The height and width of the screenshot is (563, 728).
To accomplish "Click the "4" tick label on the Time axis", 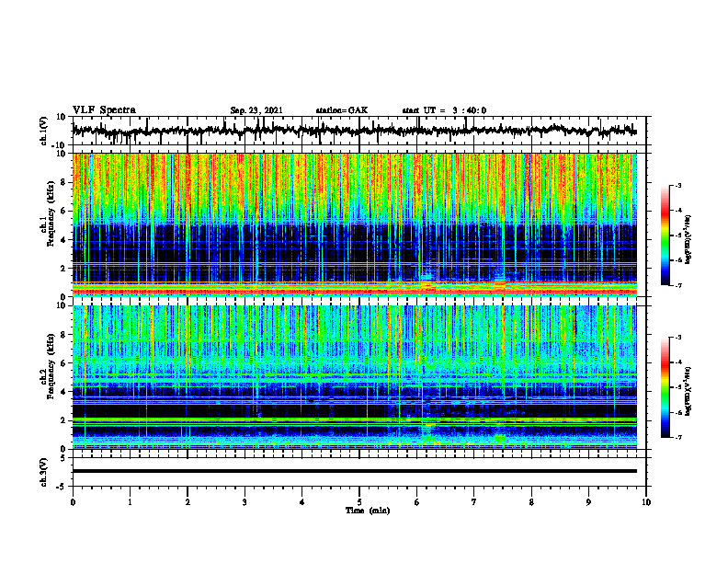I will pyautogui.click(x=302, y=502).
